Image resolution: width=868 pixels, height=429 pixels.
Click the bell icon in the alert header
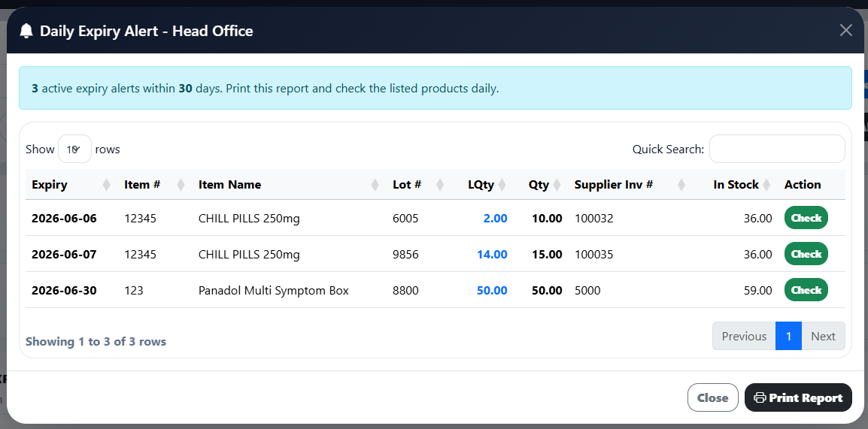[x=26, y=31]
